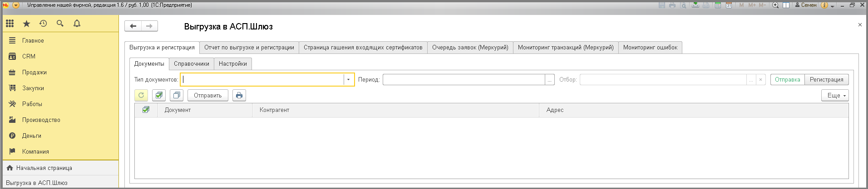The height and width of the screenshot is (189, 868).
Task: Clear the Отбор field with X
Action: pyautogui.click(x=760, y=80)
